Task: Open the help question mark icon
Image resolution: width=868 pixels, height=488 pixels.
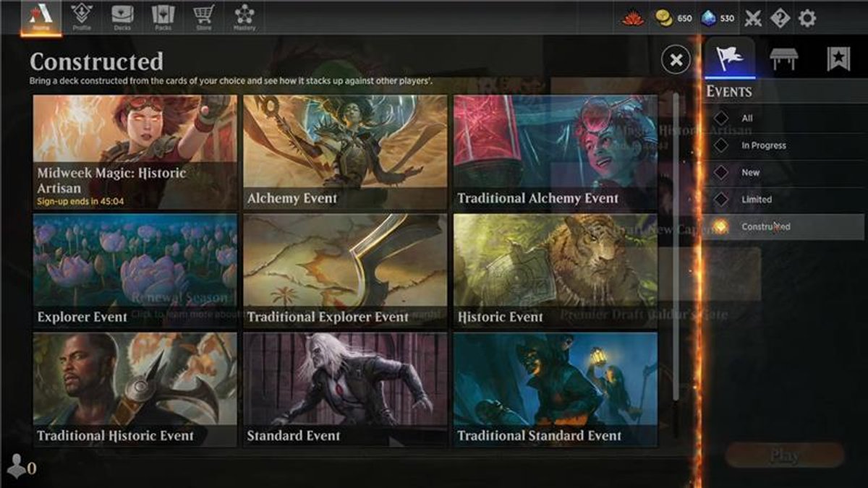Action: coord(780,18)
